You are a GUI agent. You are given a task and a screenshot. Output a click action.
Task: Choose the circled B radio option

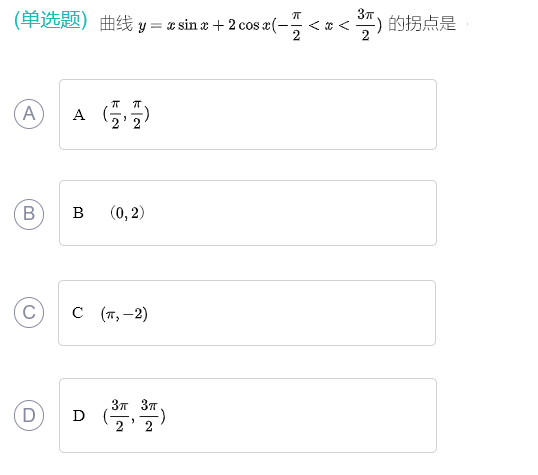(29, 214)
